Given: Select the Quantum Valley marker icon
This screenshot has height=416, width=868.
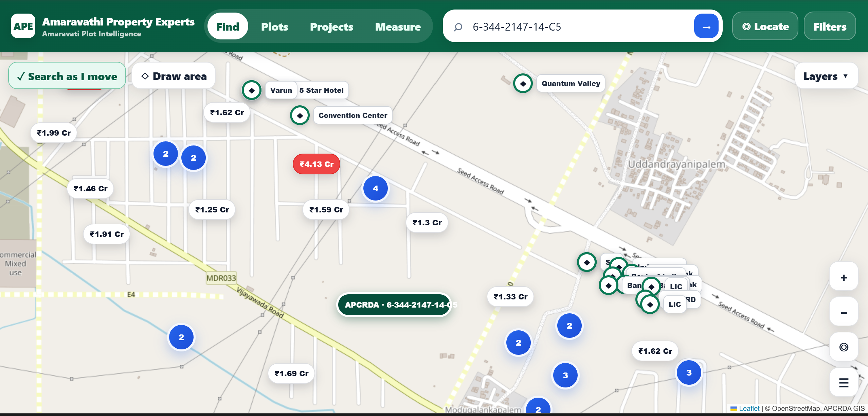Looking at the screenshot, I should [x=523, y=84].
